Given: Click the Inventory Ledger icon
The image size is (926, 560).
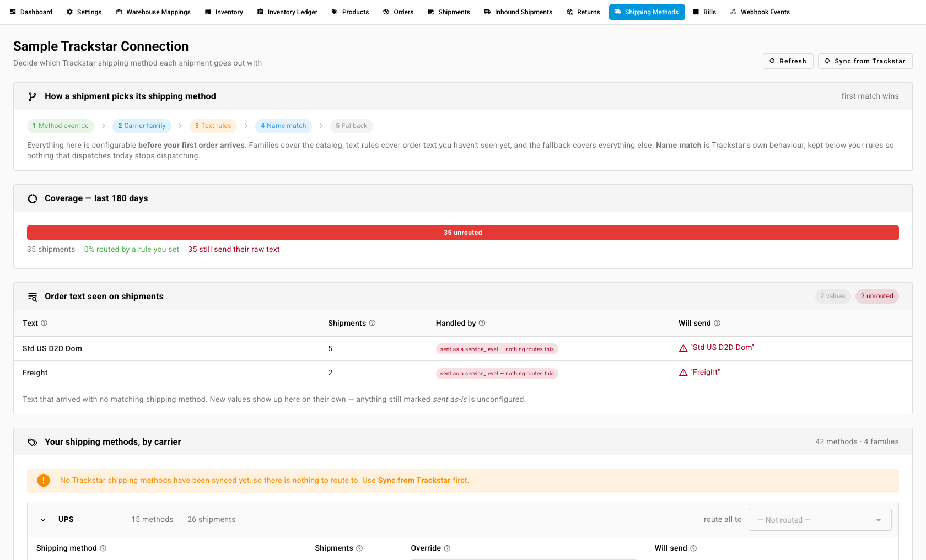Looking at the screenshot, I should 260,12.
